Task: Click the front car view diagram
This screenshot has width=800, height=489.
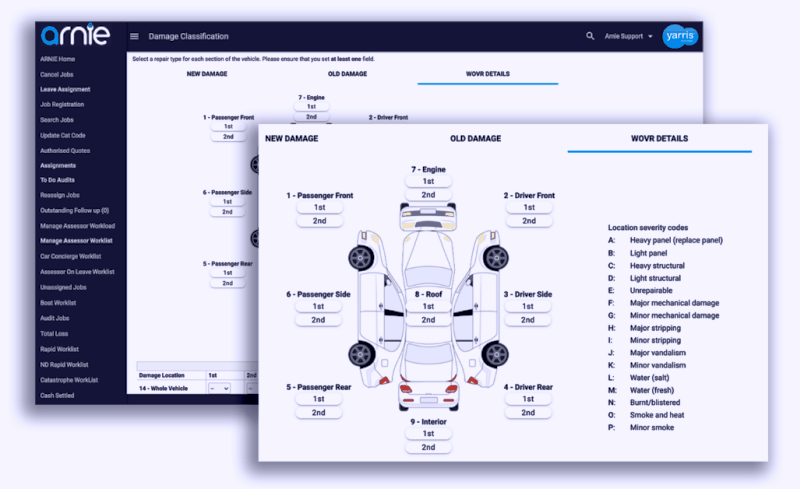Action: tap(428, 216)
